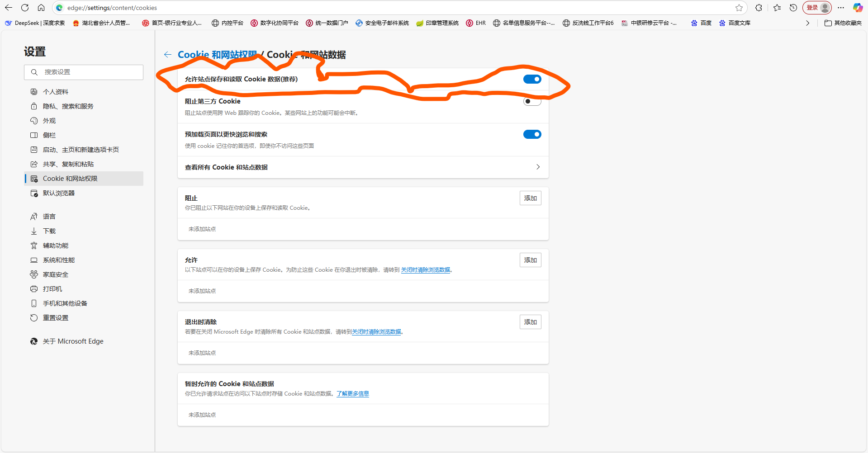Open Settings and more ellipsis menu
868x453 pixels.
tap(841, 8)
